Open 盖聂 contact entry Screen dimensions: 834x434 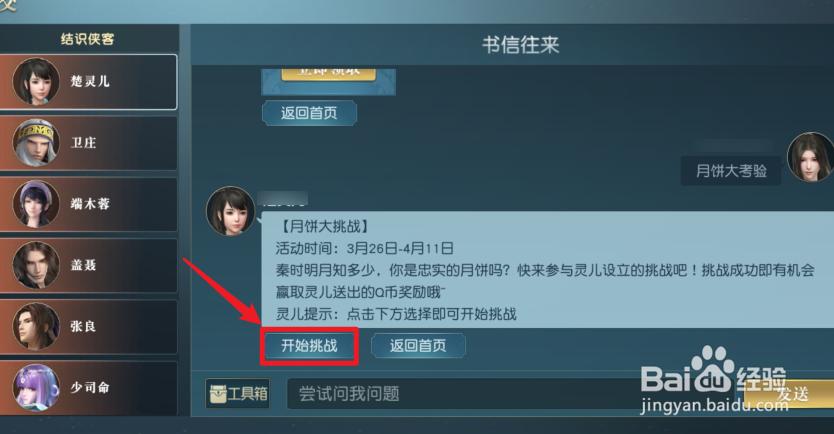click(x=88, y=265)
